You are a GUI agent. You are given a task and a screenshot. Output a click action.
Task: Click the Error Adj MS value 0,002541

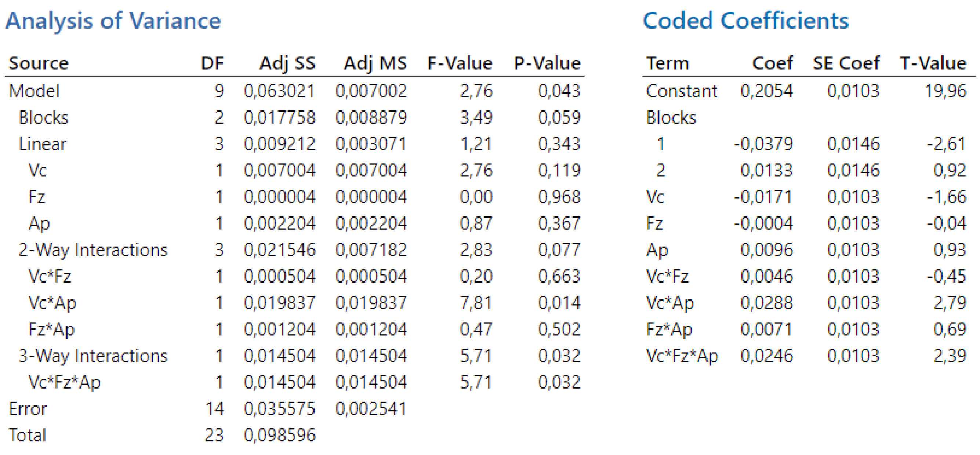tap(371, 409)
